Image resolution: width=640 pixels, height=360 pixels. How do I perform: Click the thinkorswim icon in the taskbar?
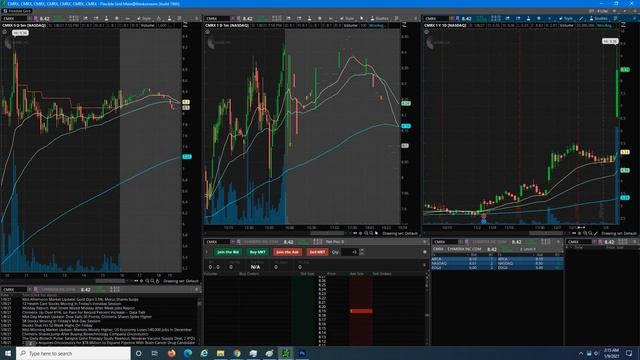[x=286, y=353]
